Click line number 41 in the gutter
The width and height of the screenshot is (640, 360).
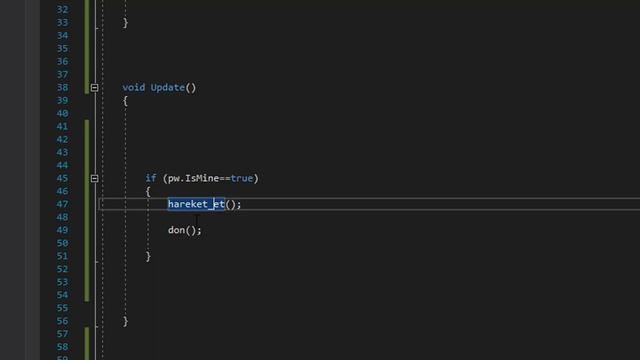(x=62, y=126)
